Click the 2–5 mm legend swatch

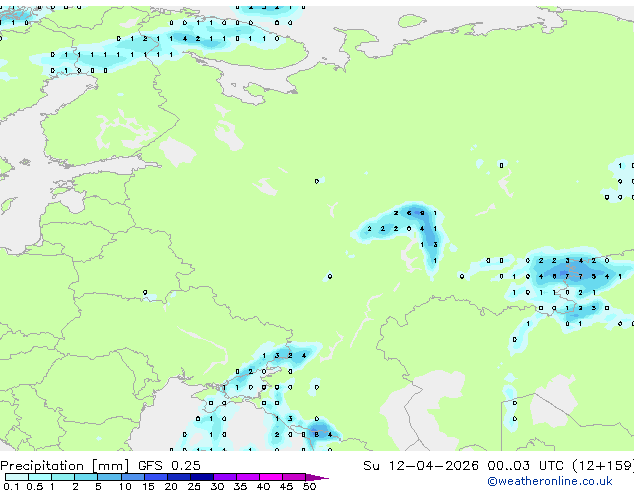86,477
